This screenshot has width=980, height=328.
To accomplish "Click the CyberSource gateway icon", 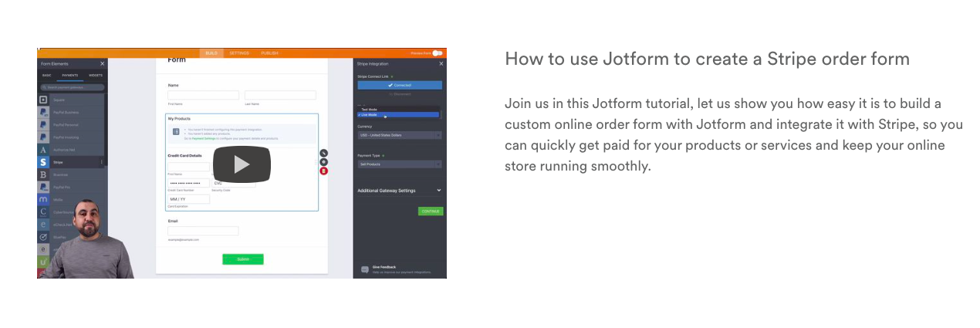I will [x=43, y=211].
